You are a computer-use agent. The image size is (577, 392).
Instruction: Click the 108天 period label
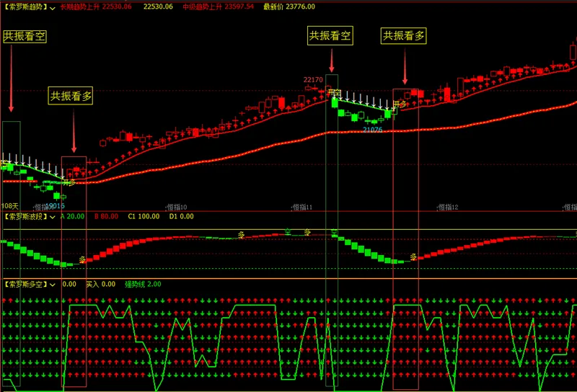tap(10, 206)
